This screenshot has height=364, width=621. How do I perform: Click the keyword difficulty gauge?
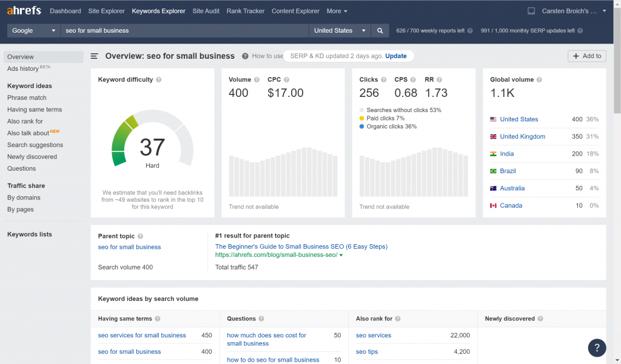[x=152, y=139]
